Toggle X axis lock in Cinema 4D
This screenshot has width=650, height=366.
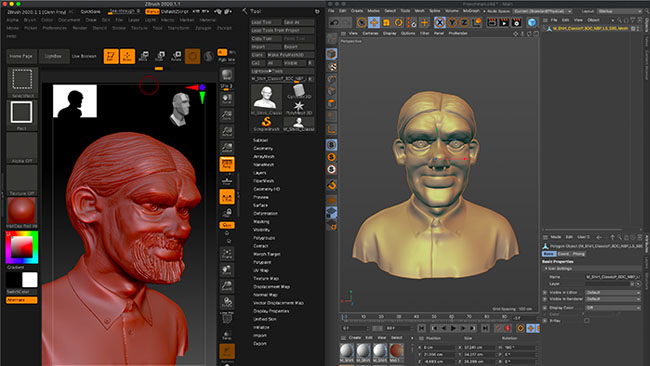(x=440, y=22)
